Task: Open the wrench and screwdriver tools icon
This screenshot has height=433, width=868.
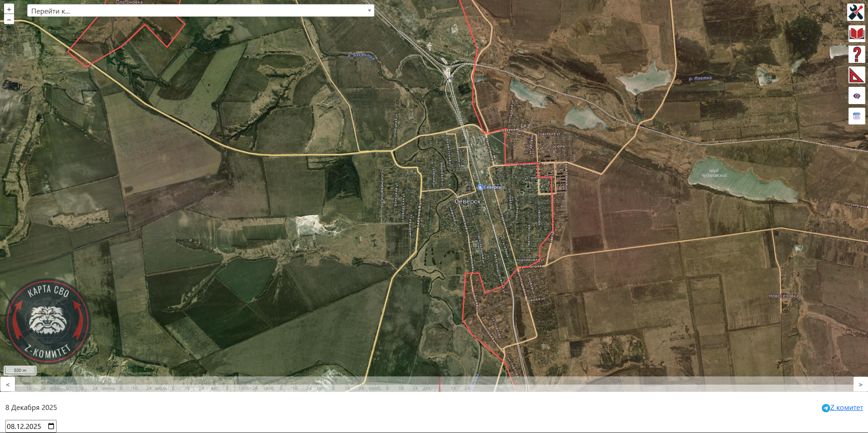Action: tap(856, 12)
